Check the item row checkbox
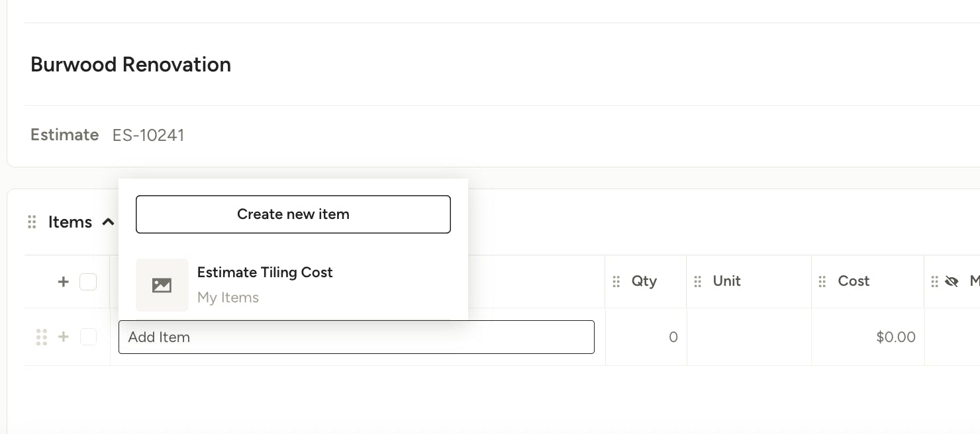Screen dimensions: 980x434 88,337
